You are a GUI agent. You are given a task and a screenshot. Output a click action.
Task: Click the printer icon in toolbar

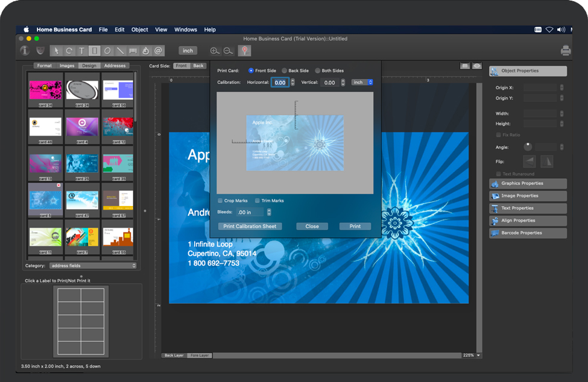point(565,51)
